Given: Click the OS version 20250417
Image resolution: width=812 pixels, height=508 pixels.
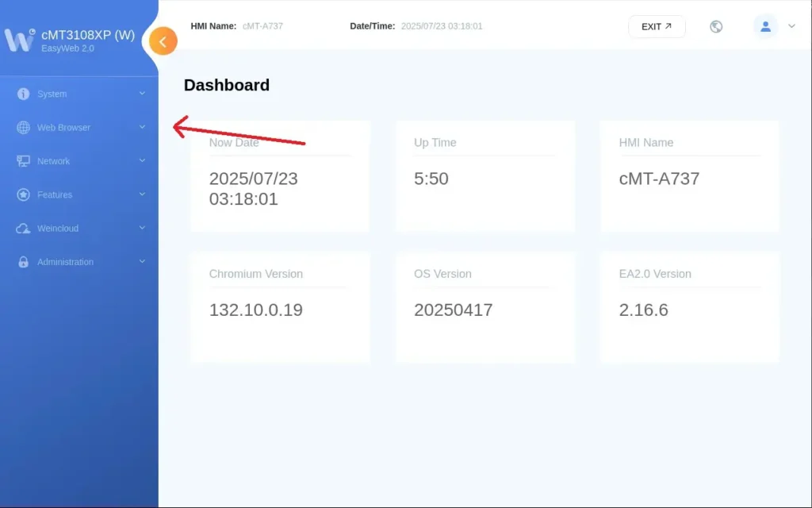Looking at the screenshot, I should tap(453, 310).
